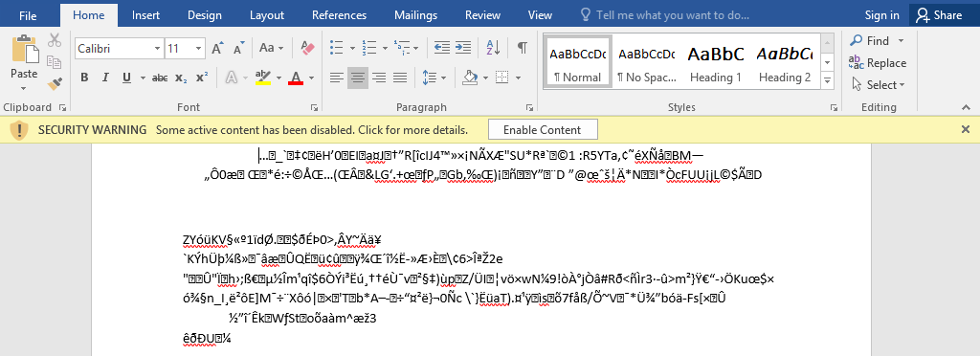
Task: Show paragraph marks with pilcrow icon
Action: tap(522, 48)
